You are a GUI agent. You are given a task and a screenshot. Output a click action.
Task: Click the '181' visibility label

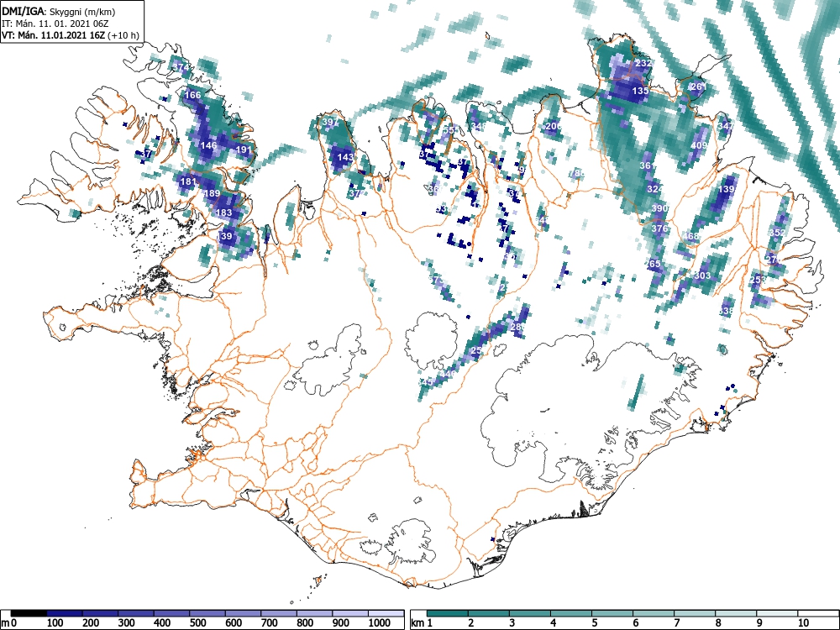(188, 181)
